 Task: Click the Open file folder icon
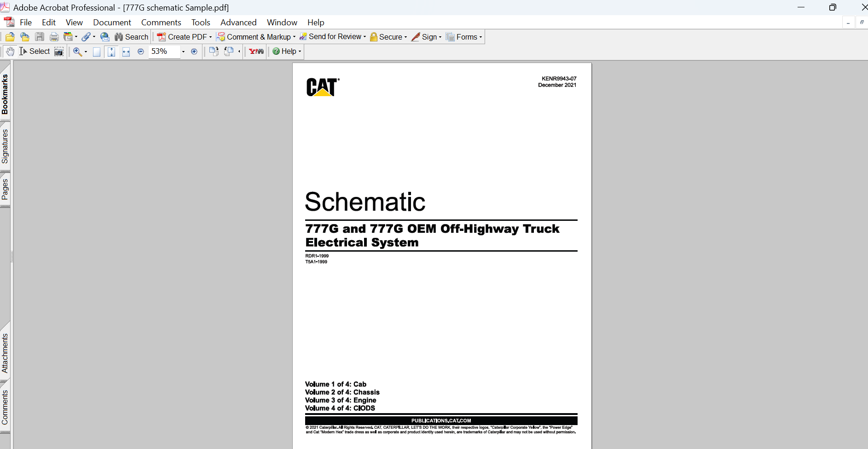[x=10, y=37]
